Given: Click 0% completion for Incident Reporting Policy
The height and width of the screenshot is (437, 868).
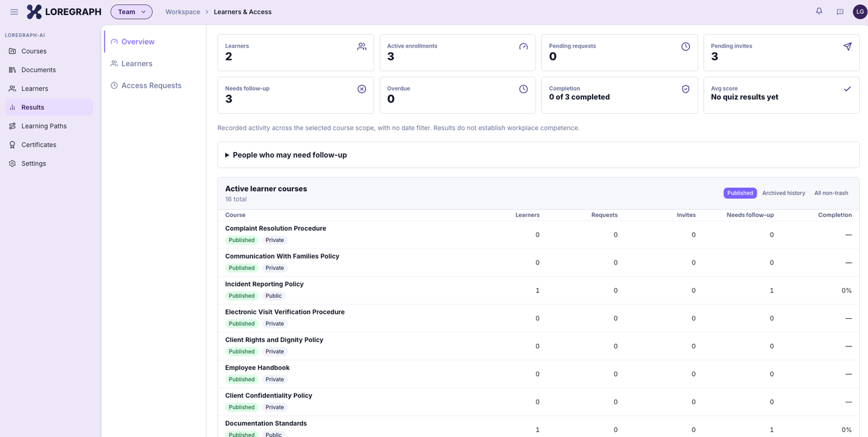Looking at the screenshot, I should tap(847, 290).
